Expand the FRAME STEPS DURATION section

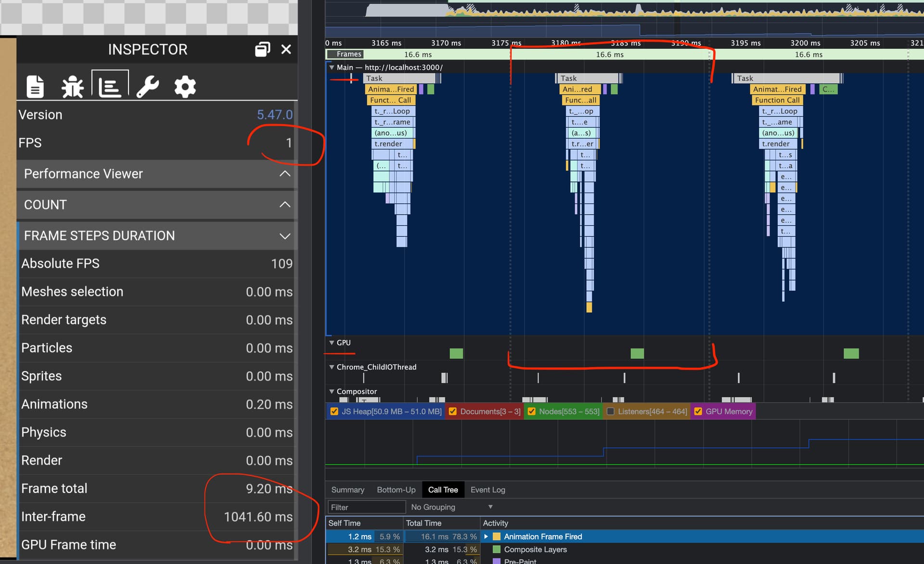point(285,236)
